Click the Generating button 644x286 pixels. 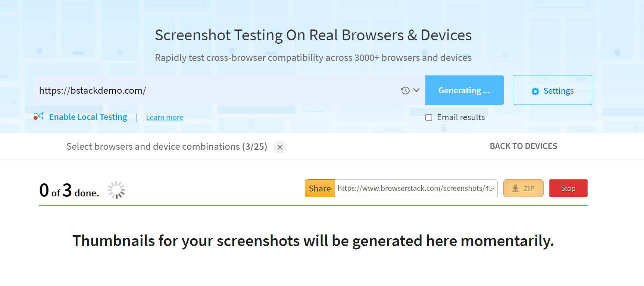pos(464,90)
